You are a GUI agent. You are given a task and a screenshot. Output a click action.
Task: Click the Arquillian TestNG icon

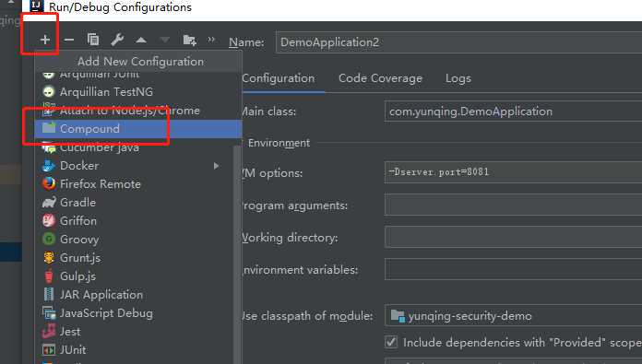(x=49, y=91)
